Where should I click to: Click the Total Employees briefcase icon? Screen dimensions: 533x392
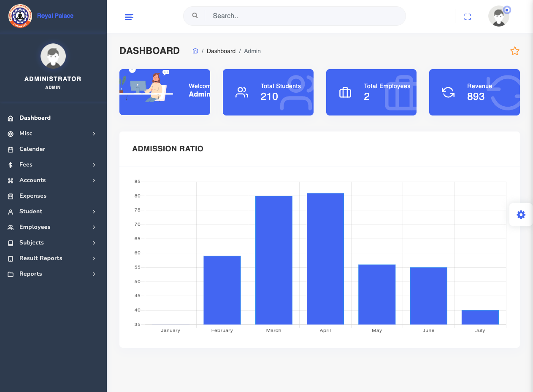(x=345, y=93)
